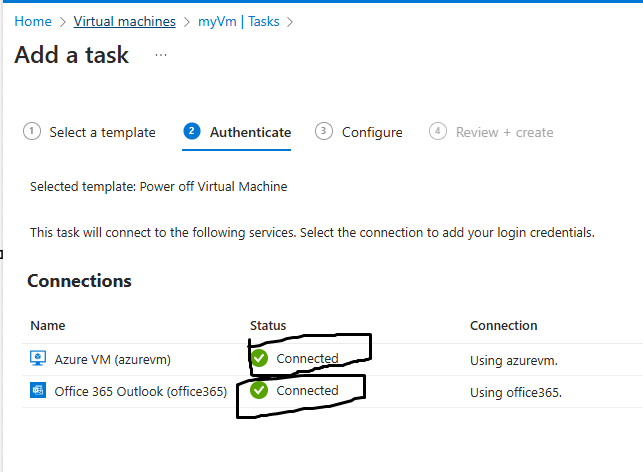Click the step 4 circle icon

pos(438,131)
